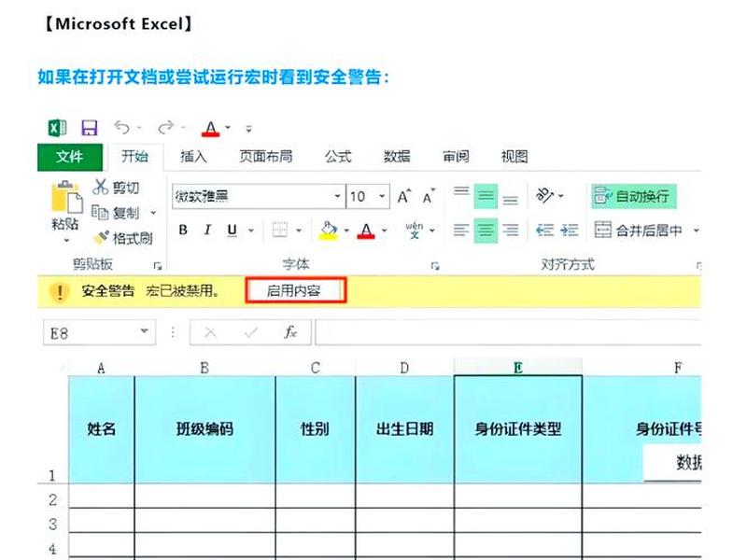
Task: Align text left
Action: click(460, 231)
